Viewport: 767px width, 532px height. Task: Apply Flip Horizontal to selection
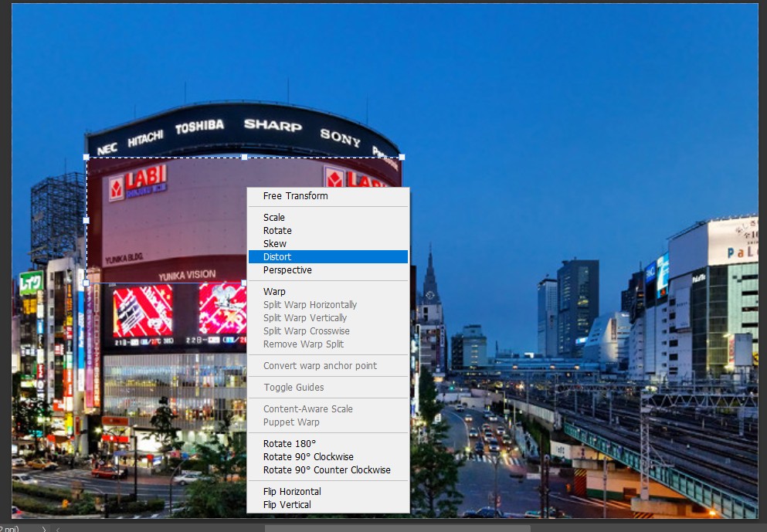click(x=328, y=491)
